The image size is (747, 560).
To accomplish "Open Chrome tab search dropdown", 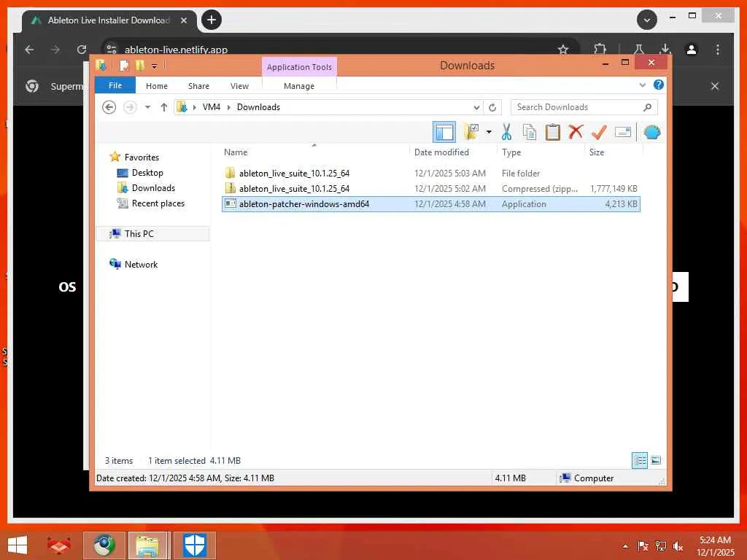I will 647,20.
